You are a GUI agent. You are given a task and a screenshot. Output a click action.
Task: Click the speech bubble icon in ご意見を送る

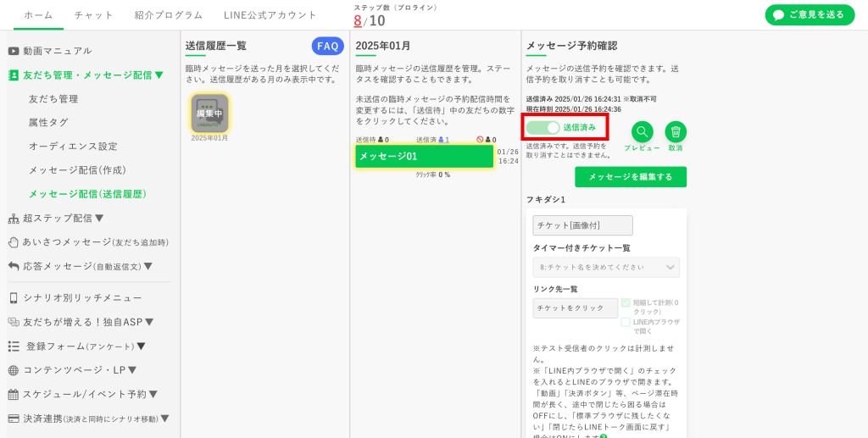778,15
